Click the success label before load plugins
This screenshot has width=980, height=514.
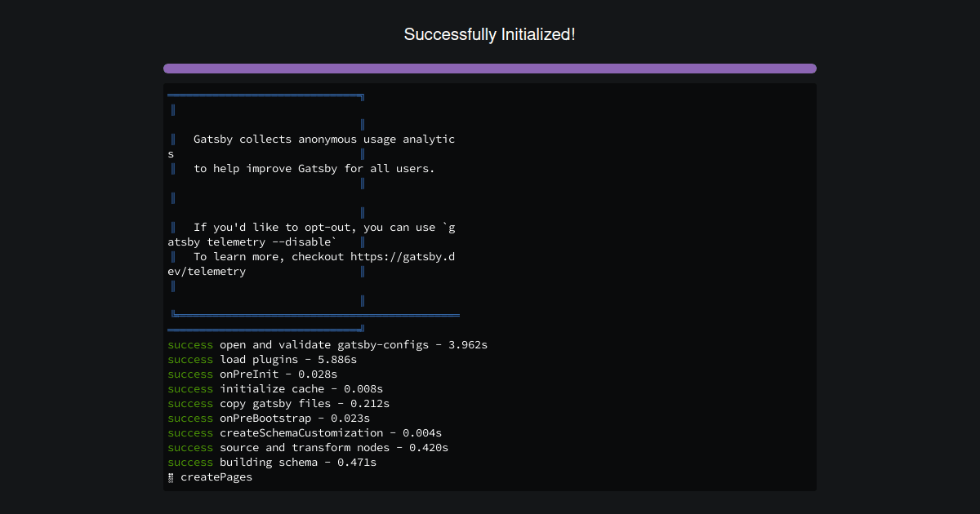[x=189, y=359]
